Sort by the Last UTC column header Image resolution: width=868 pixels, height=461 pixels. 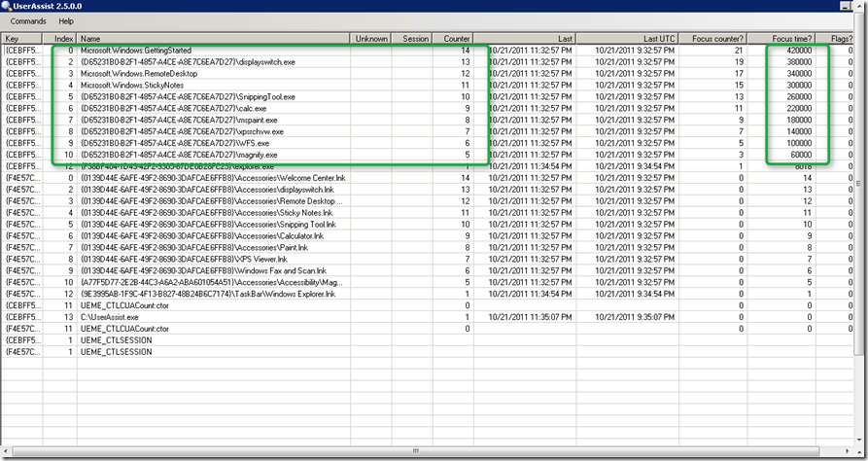pos(627,39)
